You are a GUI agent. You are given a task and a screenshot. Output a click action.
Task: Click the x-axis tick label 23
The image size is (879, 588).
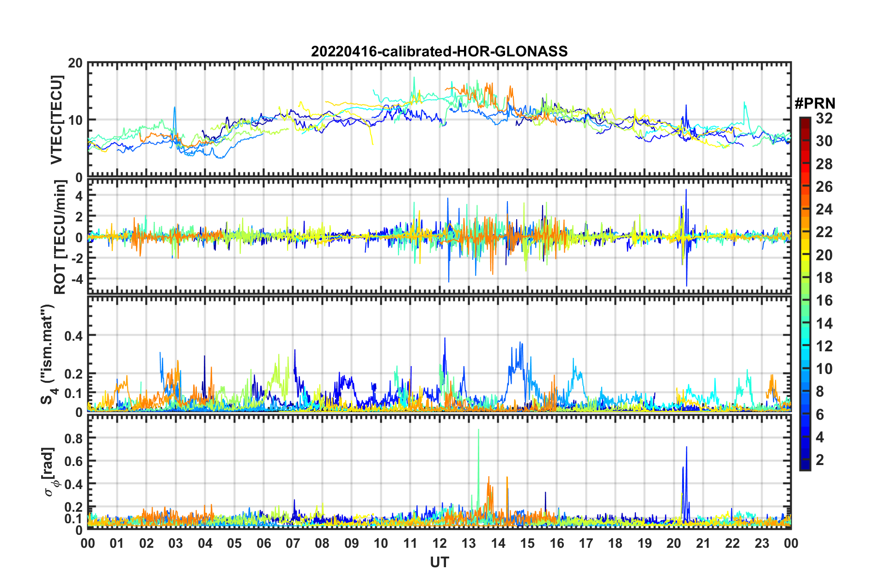pyautogui.click(x=762, y=543)
